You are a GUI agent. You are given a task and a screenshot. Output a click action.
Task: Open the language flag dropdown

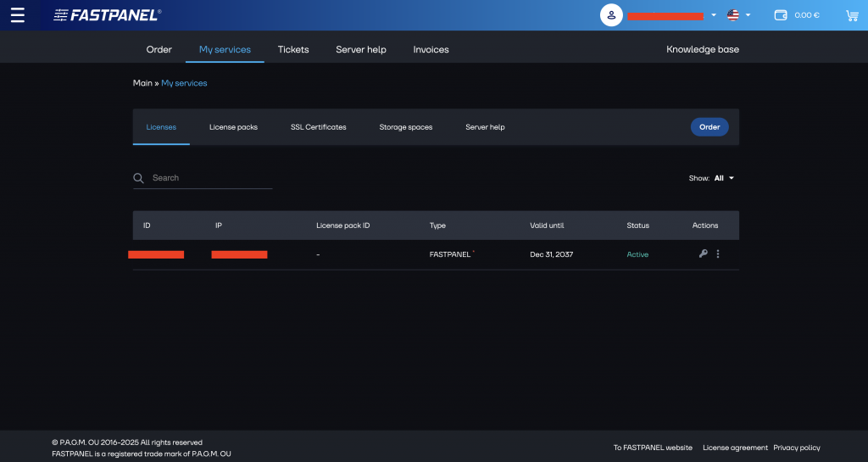pos(738,15)
